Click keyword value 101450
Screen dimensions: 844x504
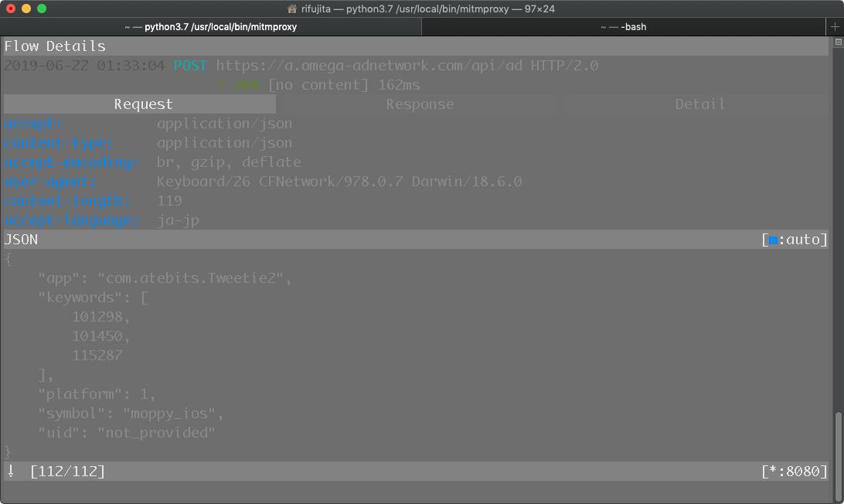[x=100, y=336]
